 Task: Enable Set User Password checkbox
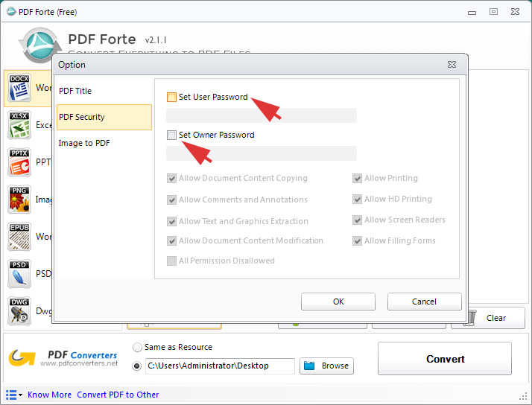(171, 97)
